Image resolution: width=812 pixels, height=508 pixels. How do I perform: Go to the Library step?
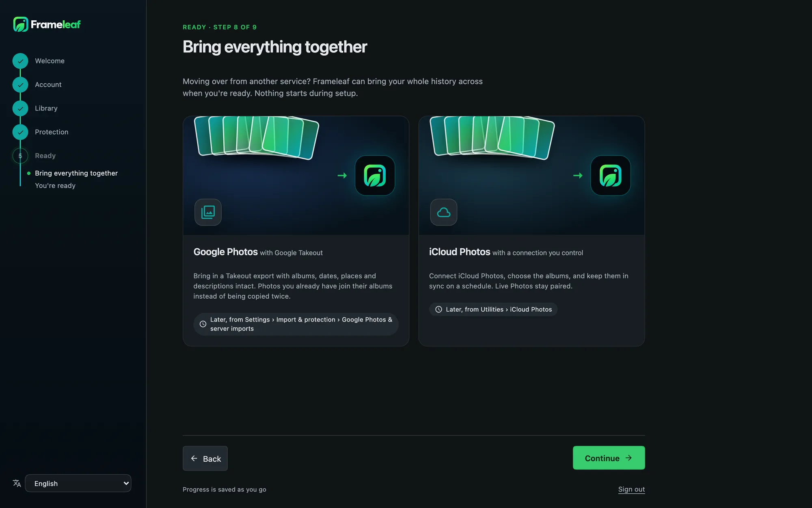coord(46,108)
